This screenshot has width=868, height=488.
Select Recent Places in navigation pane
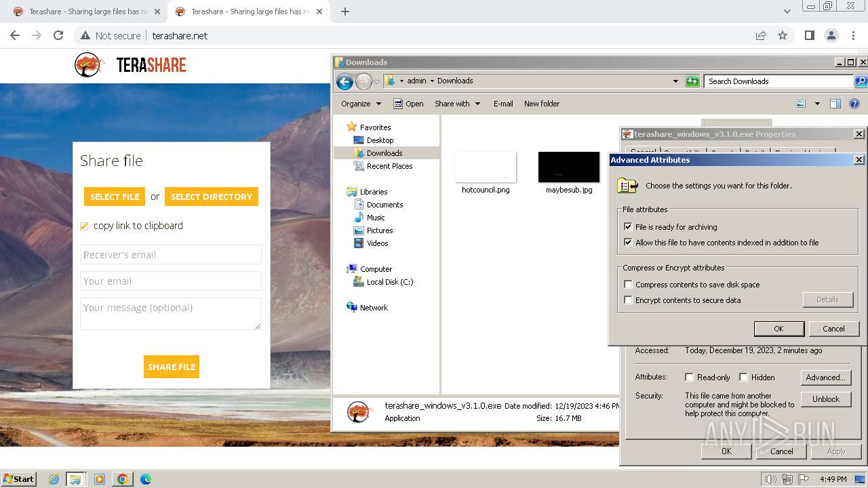tap(389, 166)
